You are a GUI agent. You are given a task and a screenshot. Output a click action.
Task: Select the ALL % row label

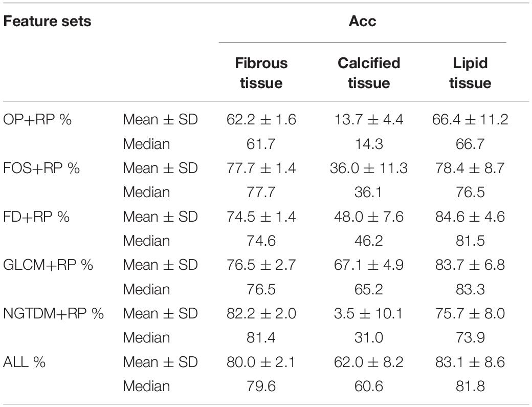[24, 362]
